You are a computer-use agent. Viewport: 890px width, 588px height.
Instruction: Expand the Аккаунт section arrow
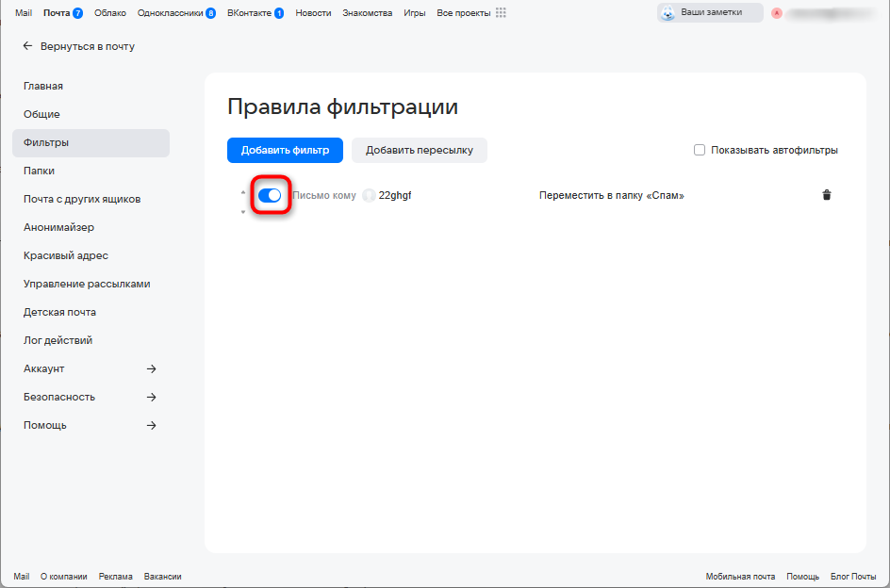click(151, 369)
